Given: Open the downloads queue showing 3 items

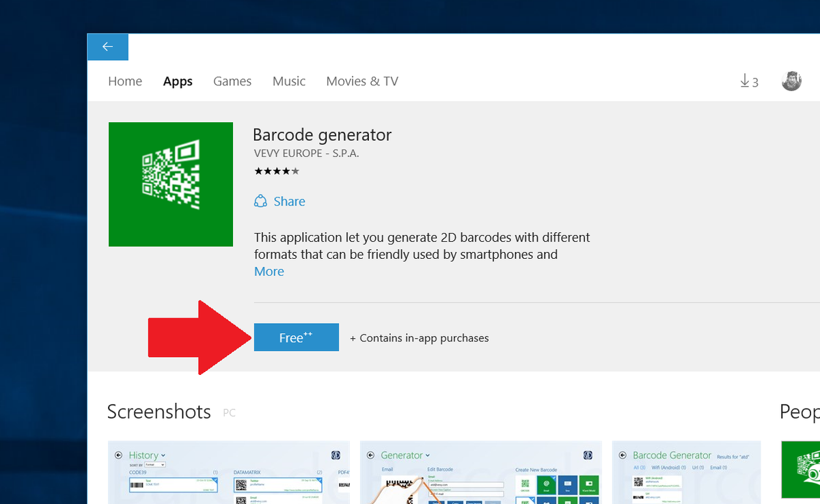Looking at the screenshot, I should click(x=748, y=81).
